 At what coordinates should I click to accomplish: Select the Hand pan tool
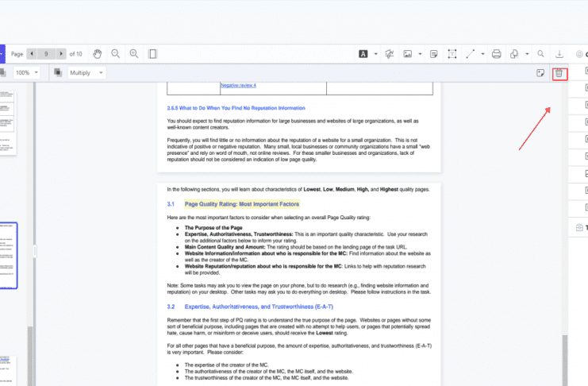pos(97,54)
